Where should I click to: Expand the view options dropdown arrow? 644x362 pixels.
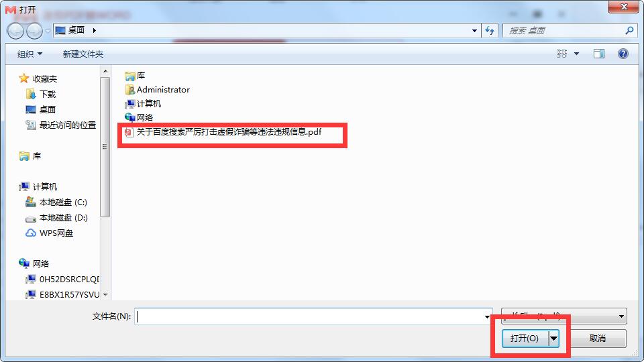(576, 54)
